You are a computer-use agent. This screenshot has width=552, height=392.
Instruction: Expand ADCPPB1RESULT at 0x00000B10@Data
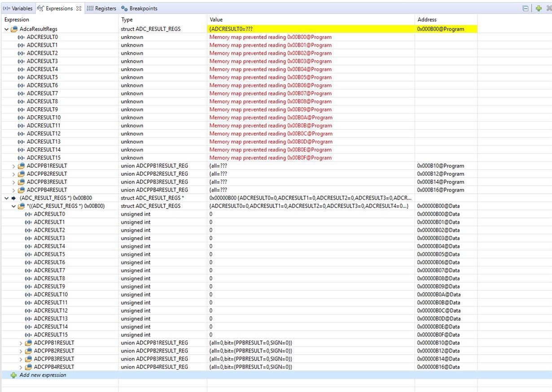coord(21,343)
